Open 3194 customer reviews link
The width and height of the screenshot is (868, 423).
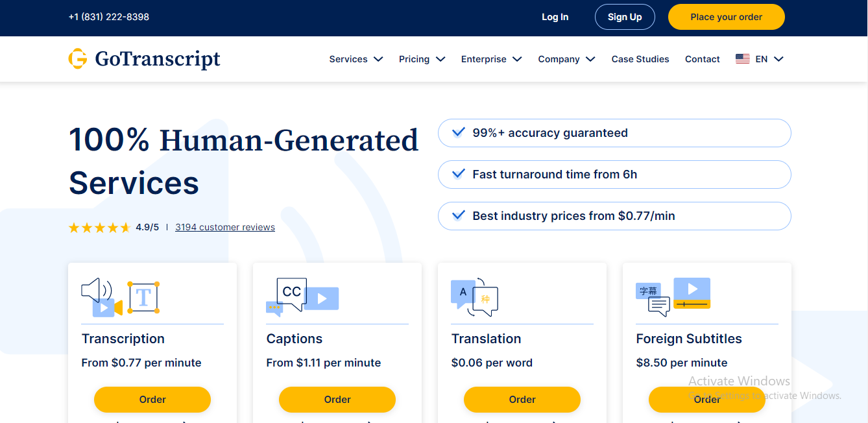click(x=225, y=227)
